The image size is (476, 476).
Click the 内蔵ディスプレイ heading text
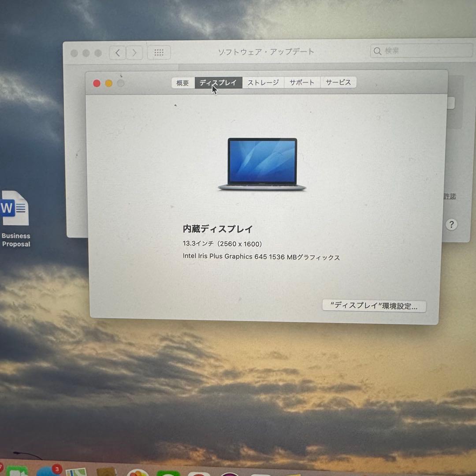coord(218,229)
